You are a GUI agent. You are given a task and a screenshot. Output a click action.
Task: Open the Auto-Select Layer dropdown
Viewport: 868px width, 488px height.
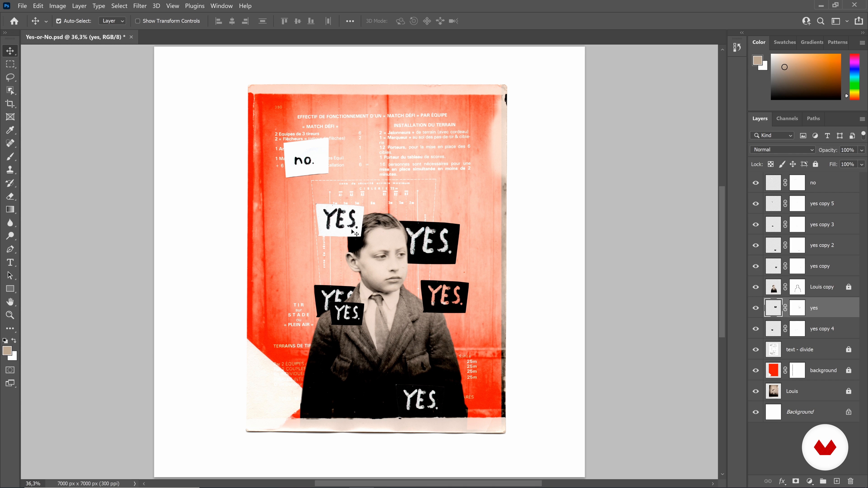pos(113,21)
